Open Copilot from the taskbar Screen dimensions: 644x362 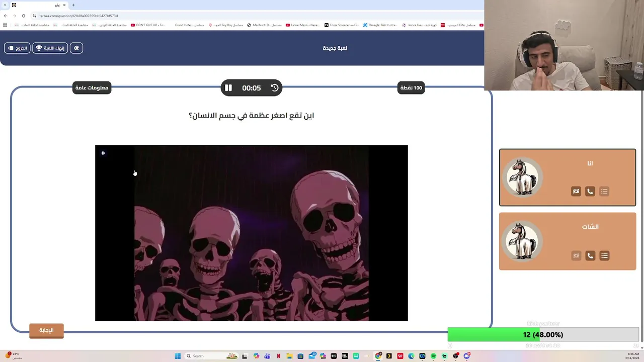(x=256, y=356)
